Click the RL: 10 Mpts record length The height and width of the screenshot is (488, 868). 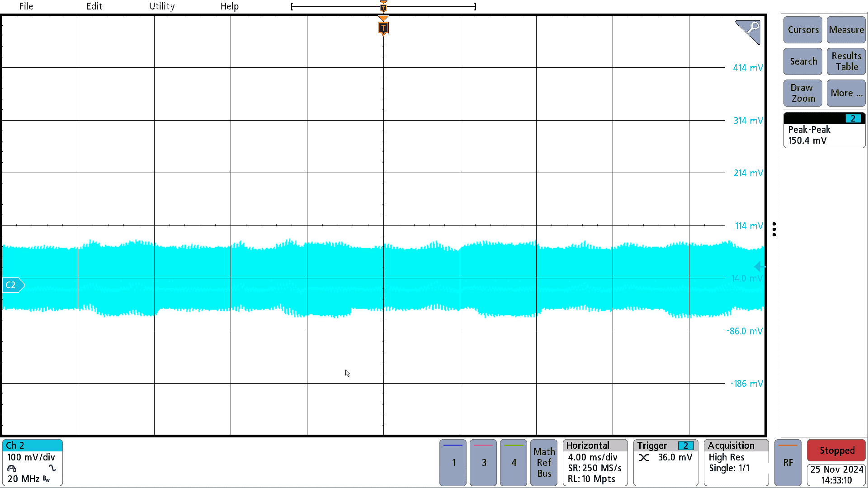click(591, 479)
